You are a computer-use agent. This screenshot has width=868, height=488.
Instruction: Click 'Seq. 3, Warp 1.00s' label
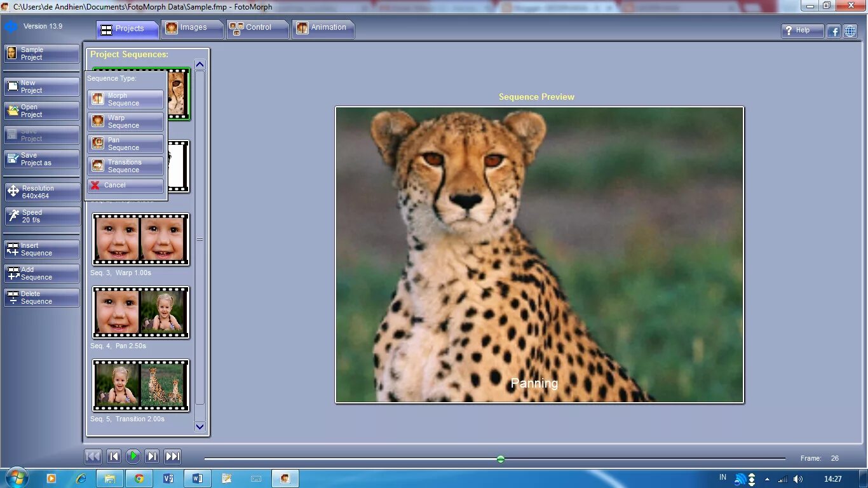coord(121,273)
